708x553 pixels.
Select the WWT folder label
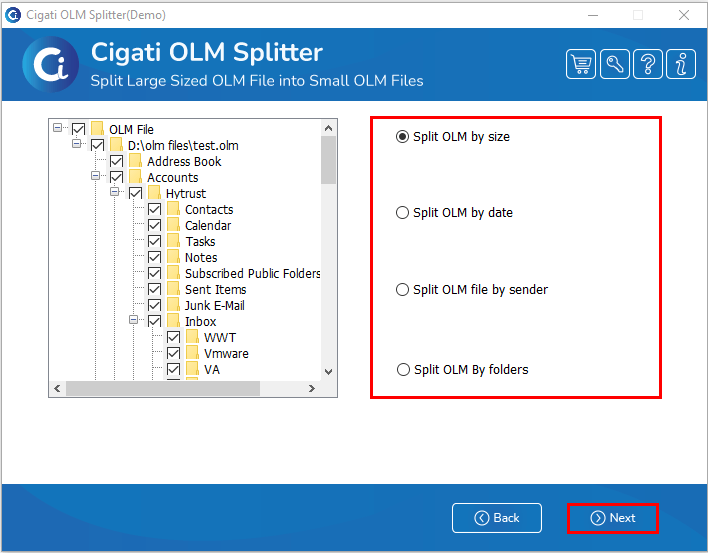pyautogui.click(x=220, y=338)
